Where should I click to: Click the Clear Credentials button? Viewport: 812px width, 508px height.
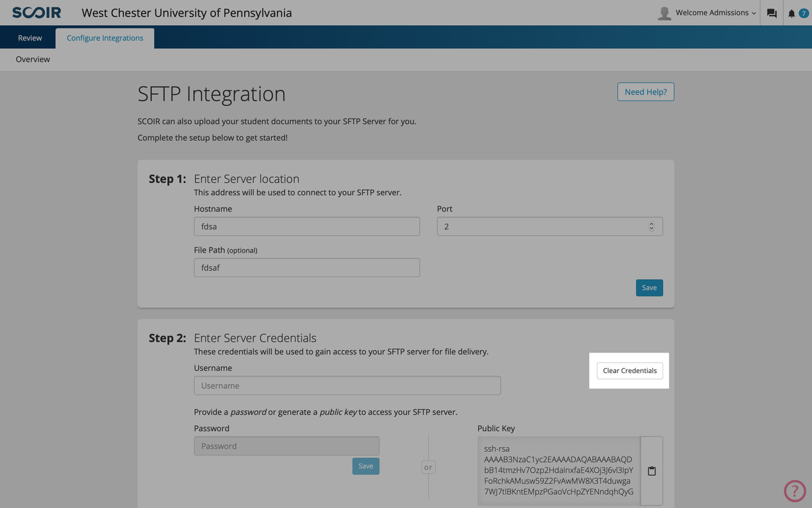tap(629, 370)
